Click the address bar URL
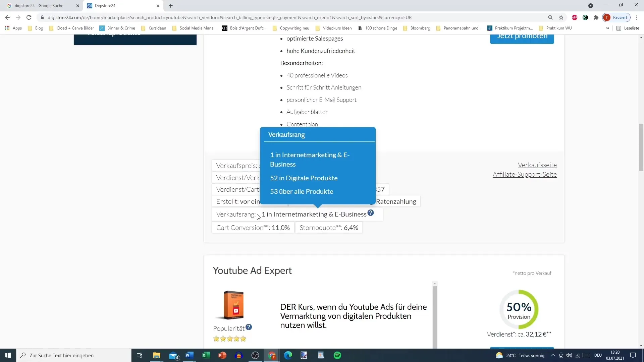Screen dimensions: 644x362 click(229, 17)
